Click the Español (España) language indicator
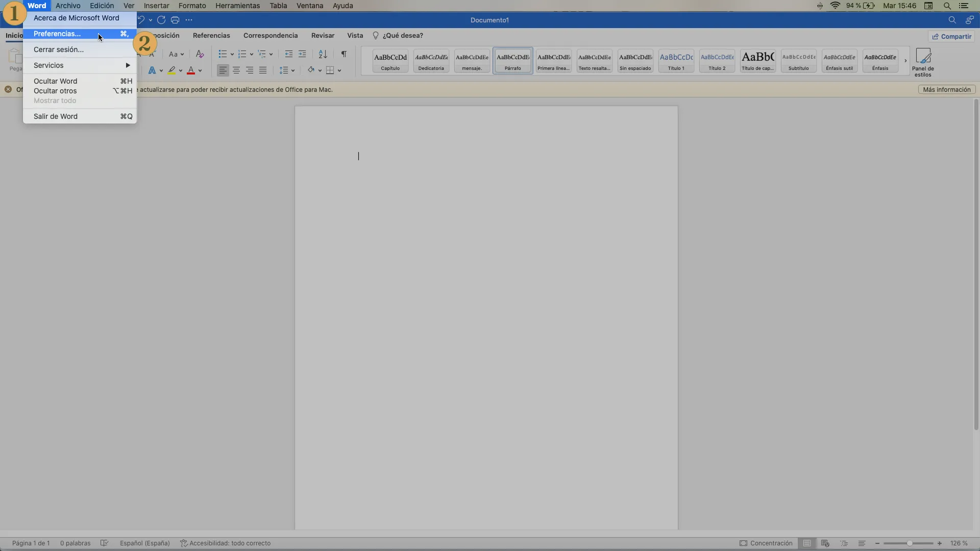This screenshot has height=551, width=980. click(x=145, y=543)
